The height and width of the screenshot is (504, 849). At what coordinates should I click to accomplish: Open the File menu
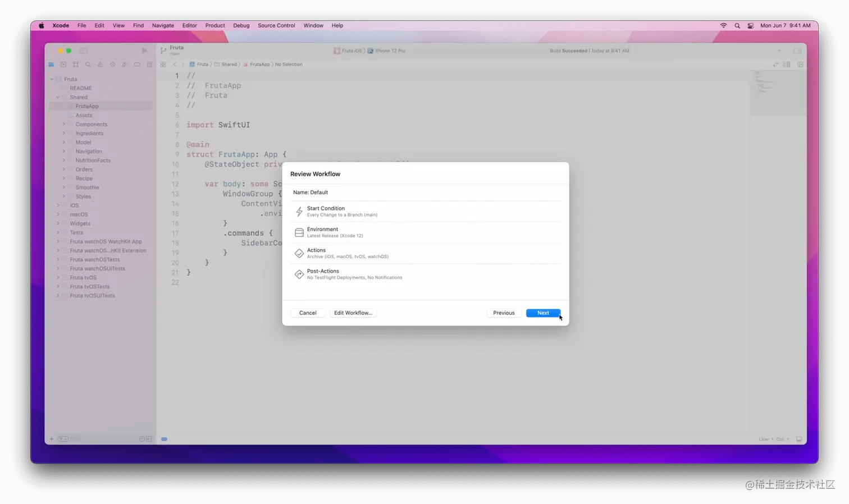81,25
